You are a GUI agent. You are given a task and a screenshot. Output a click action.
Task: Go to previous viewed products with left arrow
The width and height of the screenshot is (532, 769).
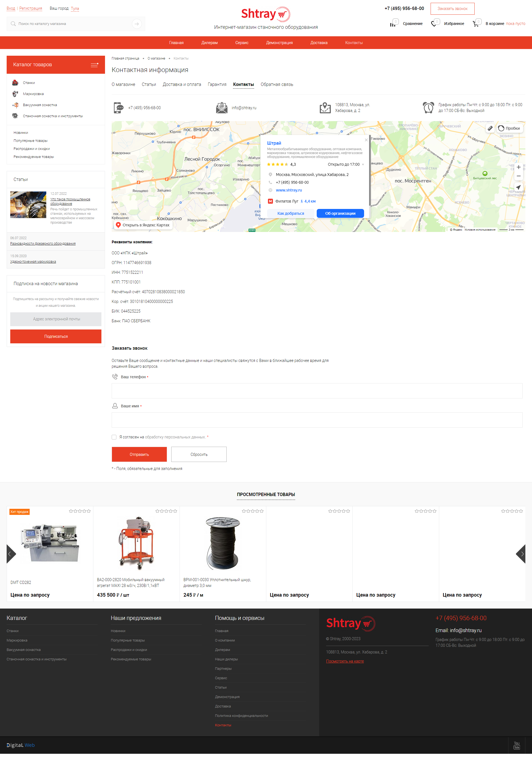click(11, 554)
